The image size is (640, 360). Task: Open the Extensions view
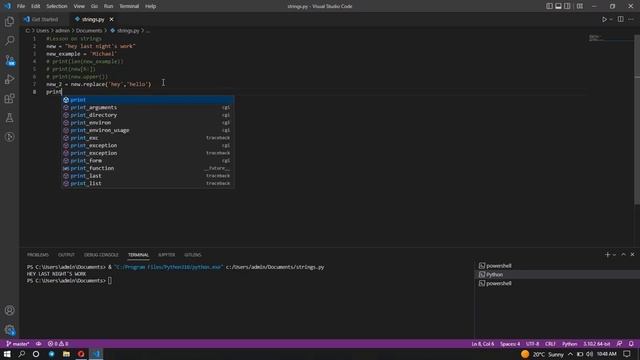pos(9,98)
